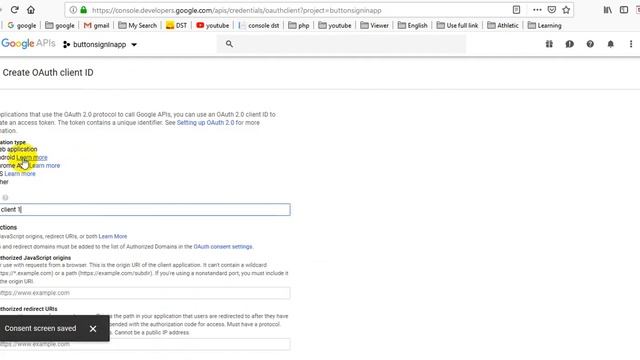Viewport: 640px width, 360px height.
Task: Open the Use full link bookmarks folder
Action: pos(457,25)
